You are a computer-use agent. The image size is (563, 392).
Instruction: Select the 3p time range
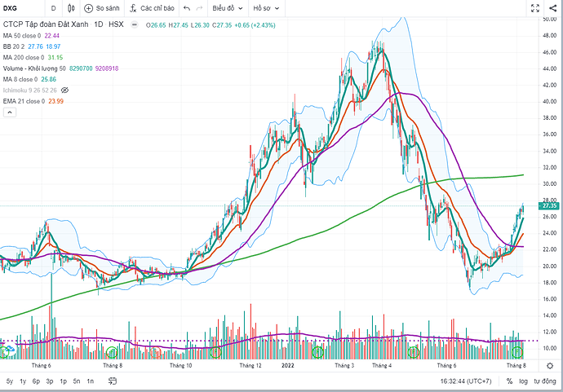coord(50,381)
